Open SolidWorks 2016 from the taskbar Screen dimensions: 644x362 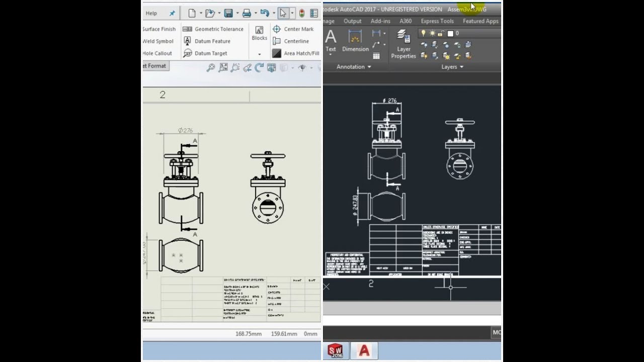click(336, 350)
